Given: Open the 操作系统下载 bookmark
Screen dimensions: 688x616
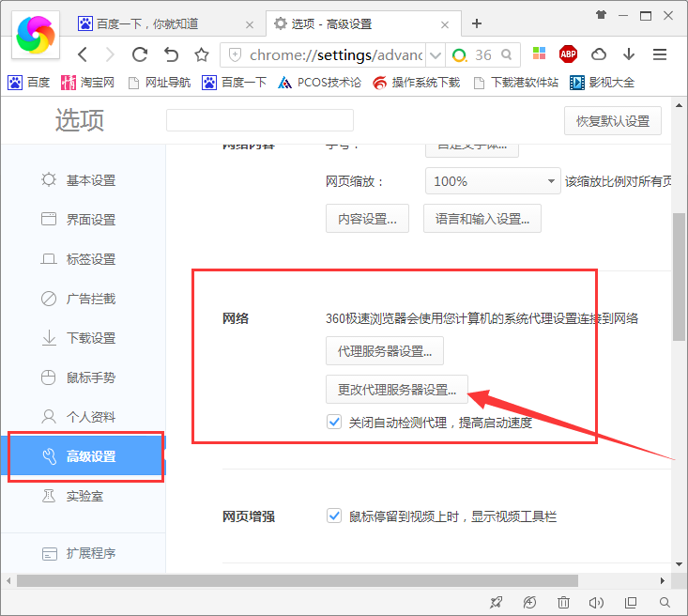Looking at the screenshot, I should [417, 82].
